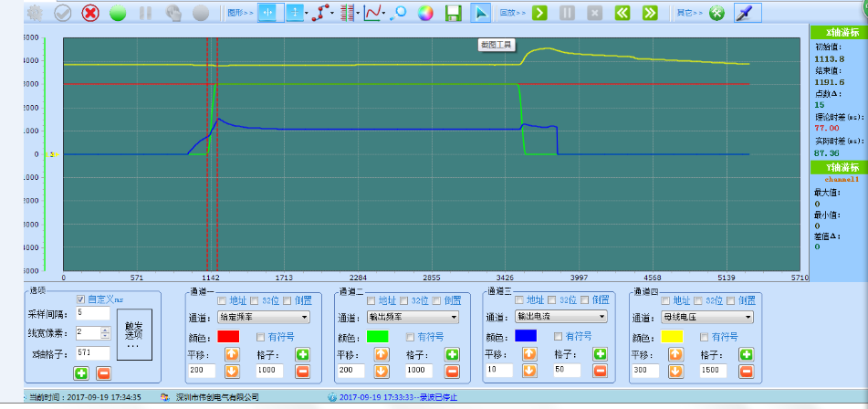Select the Y-axis cursor tool icon
Image resolution: width=868 pixels, height=409 pixels.
[295, 13]
